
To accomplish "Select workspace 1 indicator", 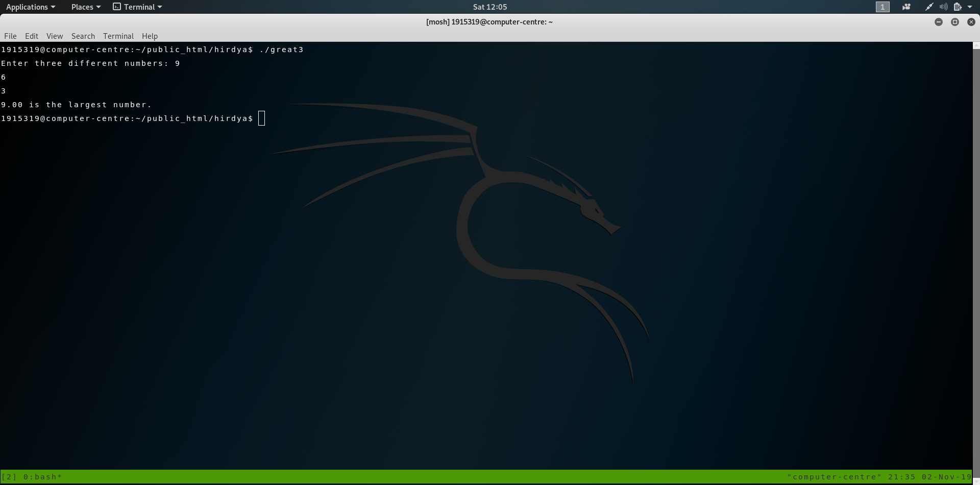I will pos(883,7).
